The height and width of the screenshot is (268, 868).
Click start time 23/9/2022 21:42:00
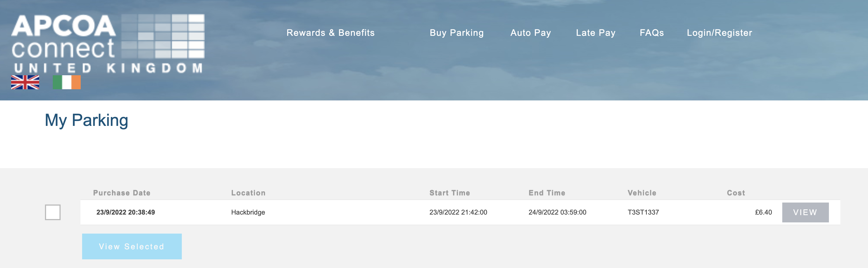click(x=458, y=212)
